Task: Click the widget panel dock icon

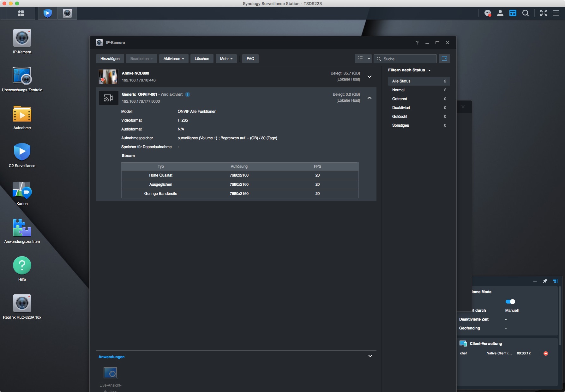Action: pyautogui.click(x=555, y=281)
